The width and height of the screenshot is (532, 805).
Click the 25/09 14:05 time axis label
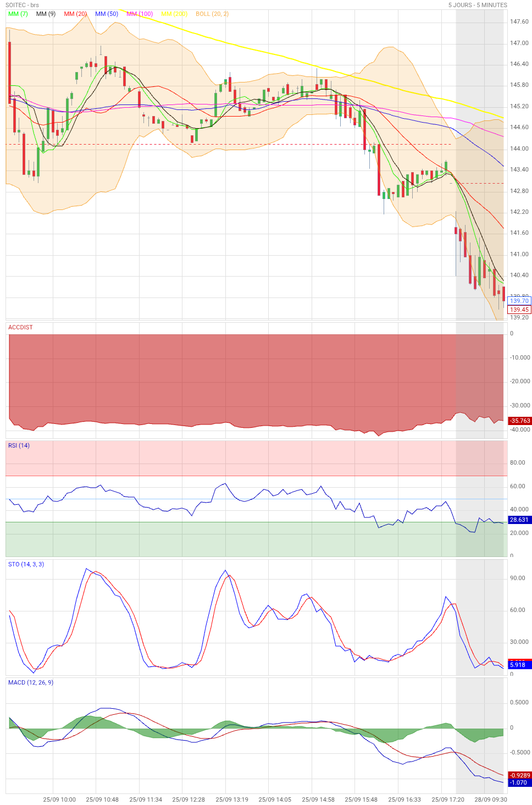275,800
